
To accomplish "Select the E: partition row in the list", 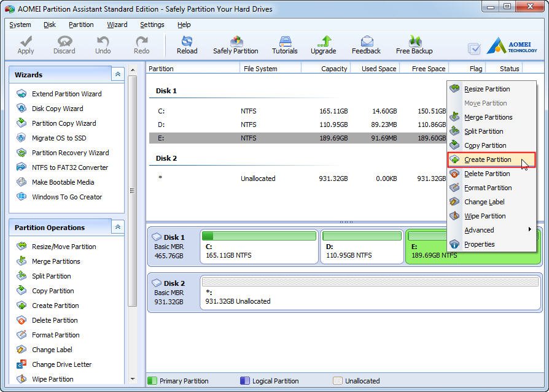I will coord(298,138).
